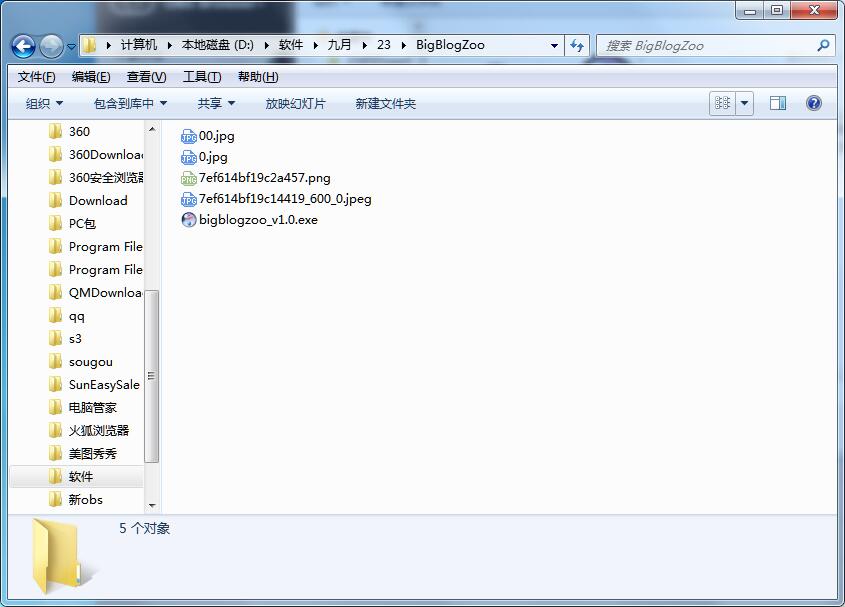Viewport: 845px width, 607px height.
Task: Open Help via the question mark icon
Action: pos(813,103)
